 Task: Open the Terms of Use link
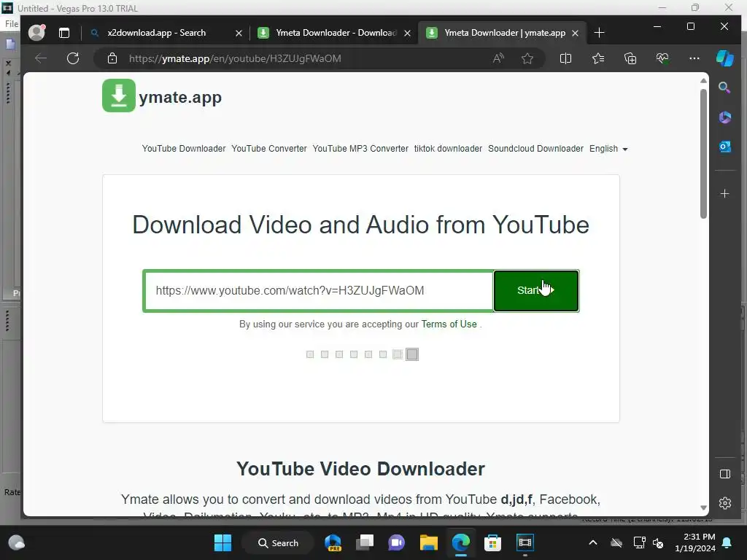tap(449, 324)
